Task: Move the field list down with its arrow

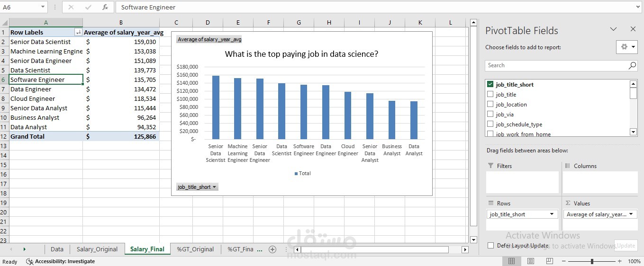Action: pos(633,132)
